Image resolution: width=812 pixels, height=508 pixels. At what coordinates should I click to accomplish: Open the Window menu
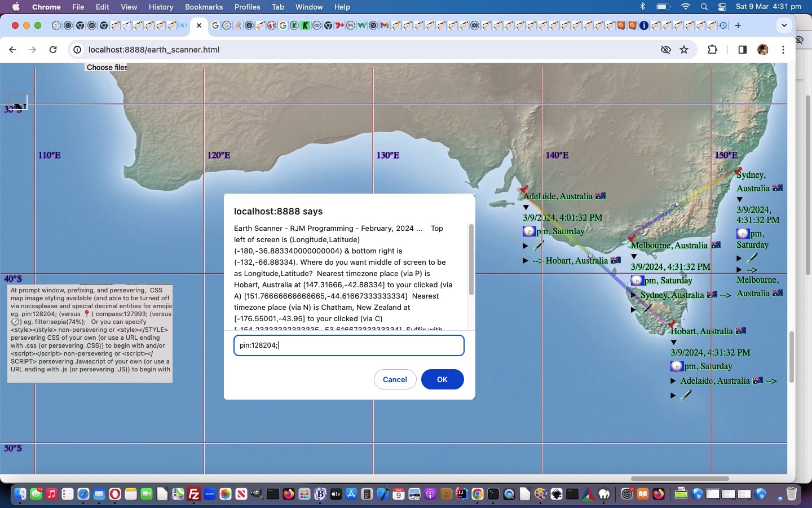click(309, 7)
